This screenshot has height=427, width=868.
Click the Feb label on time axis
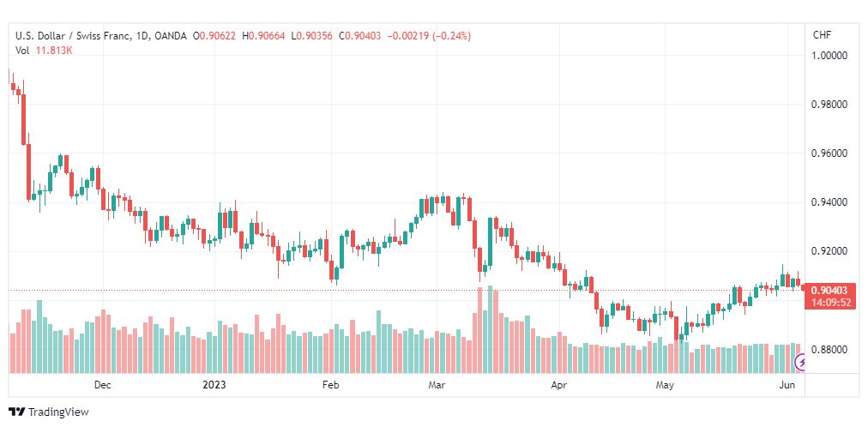click(330, 384)
